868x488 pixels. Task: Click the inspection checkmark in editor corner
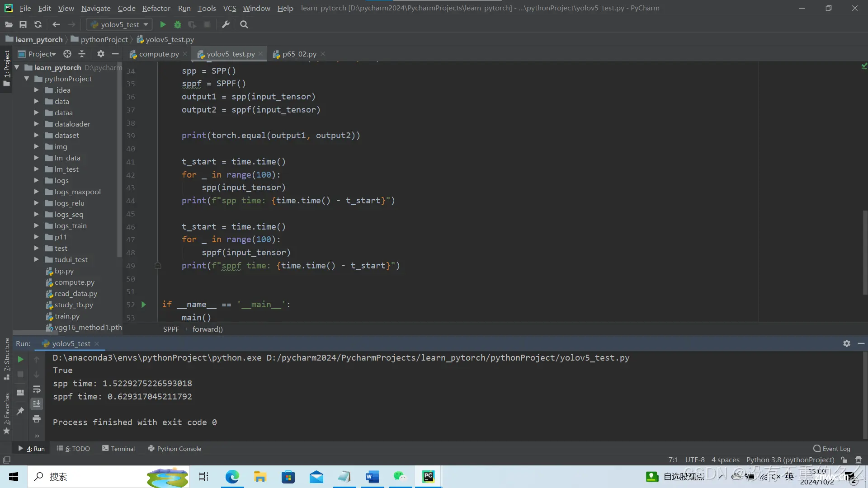(863, 66)
